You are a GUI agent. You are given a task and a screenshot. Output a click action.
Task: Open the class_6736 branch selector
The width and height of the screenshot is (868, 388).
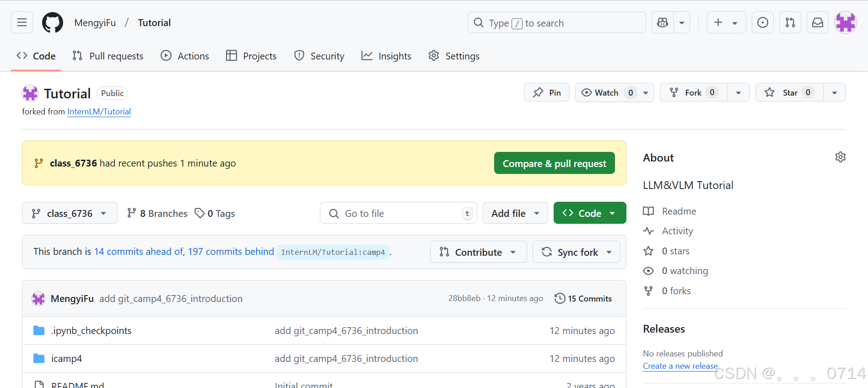(x=70, y=213)
